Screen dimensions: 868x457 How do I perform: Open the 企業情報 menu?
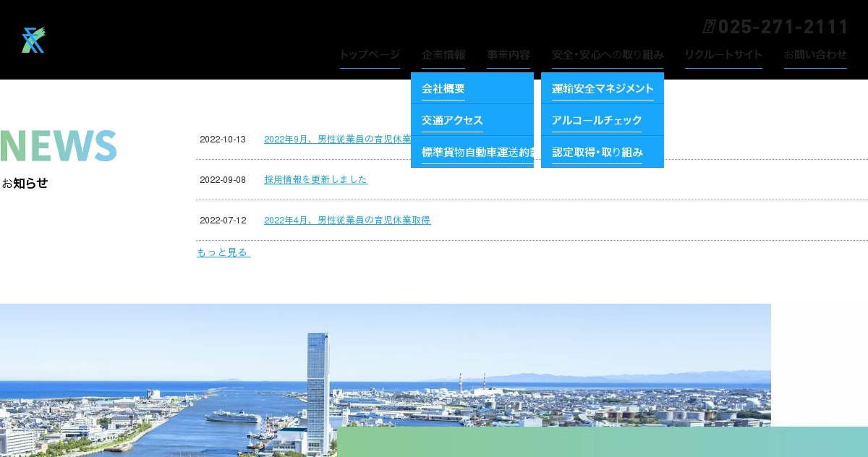(443, 55)
